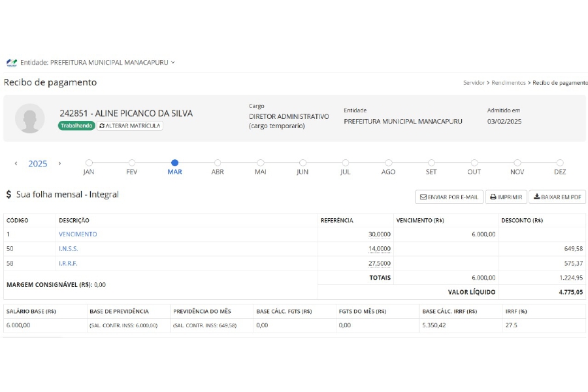Open the I.N.S.S. description link
The height and width of the screenshot is (392, 588).
(x=68, y=249)
